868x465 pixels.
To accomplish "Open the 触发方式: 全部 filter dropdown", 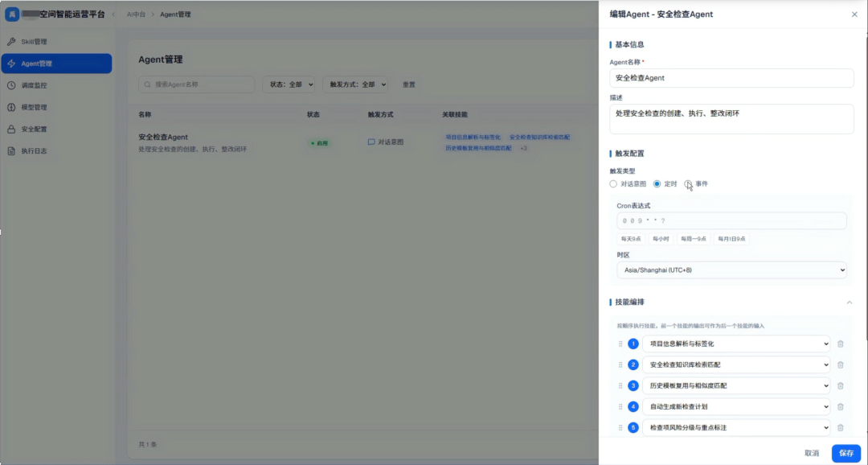I will 355,84.
